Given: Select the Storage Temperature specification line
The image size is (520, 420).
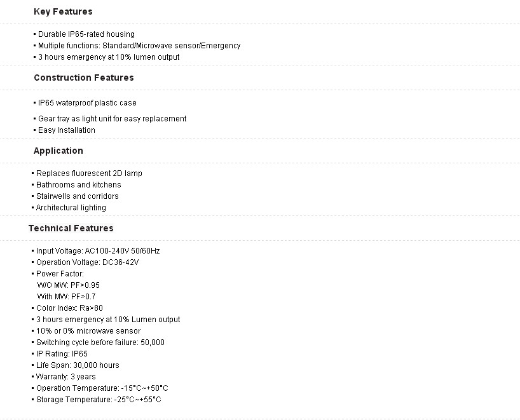Looking at the screenshot, I should point(99,400).
